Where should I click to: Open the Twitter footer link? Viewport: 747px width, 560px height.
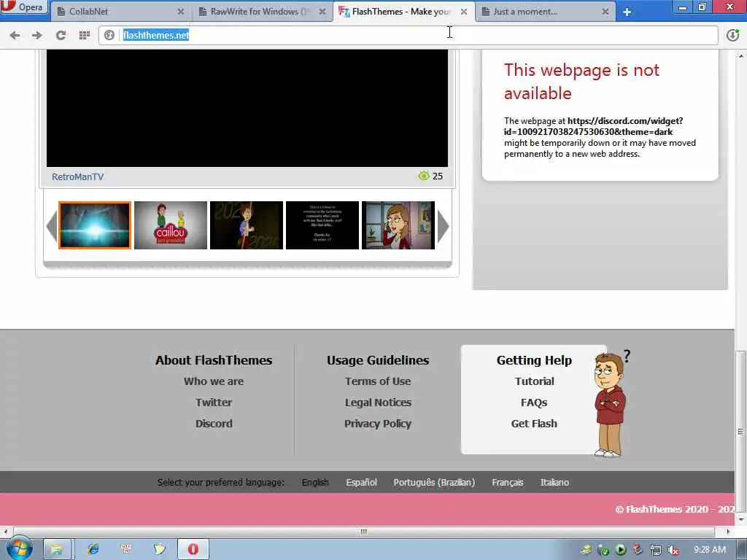pyautogui.click(x=214, y=402)
